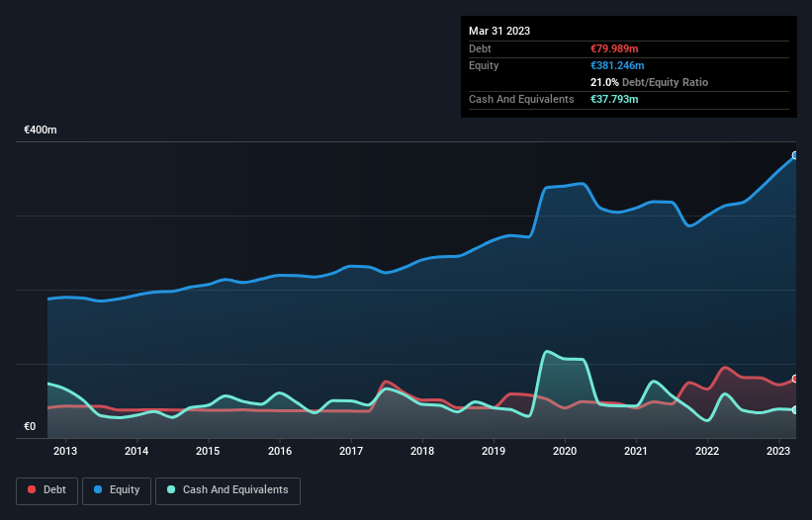This screenshot has width=812, height=520.
Task: Click the 2022 x-axis label
Action: click(707, 451)
